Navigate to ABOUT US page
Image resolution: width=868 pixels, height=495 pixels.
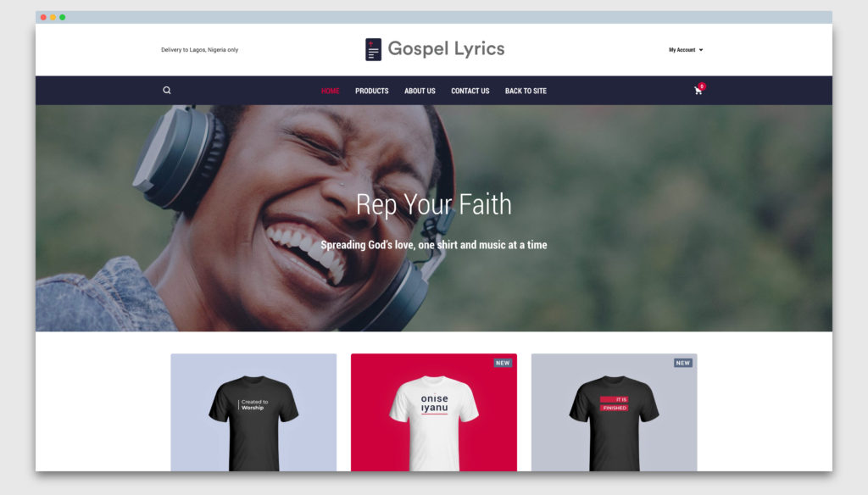pos(420,91)
